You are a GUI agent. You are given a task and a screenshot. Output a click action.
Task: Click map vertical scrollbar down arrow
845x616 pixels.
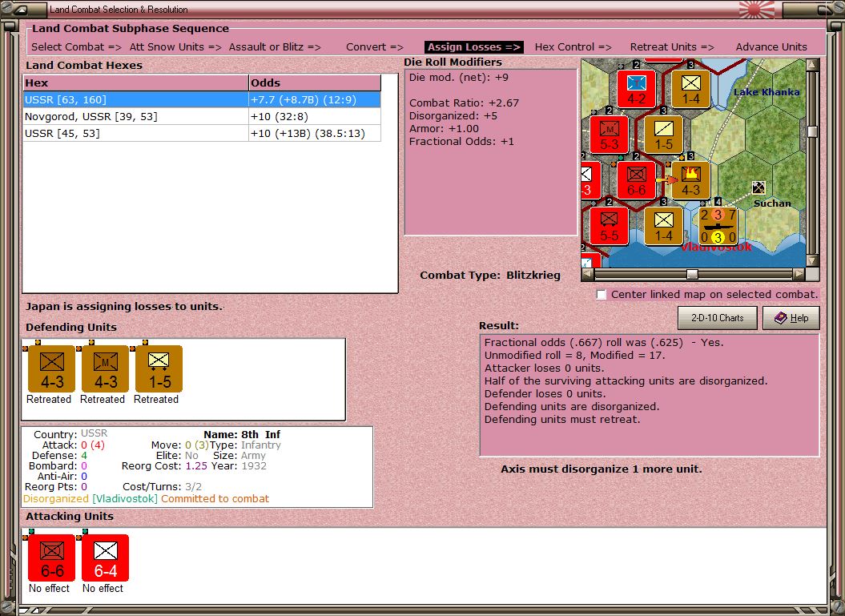coord(812,260)
